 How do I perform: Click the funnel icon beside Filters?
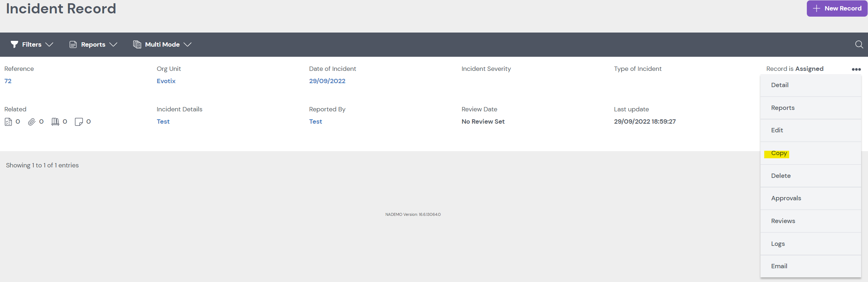(14, 44)
